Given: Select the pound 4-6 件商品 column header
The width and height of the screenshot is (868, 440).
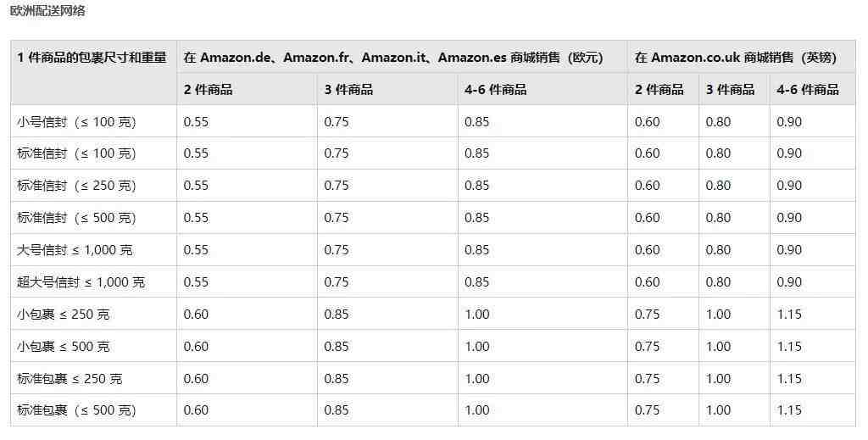Looking at the screenshot, I should pos(808,90).
